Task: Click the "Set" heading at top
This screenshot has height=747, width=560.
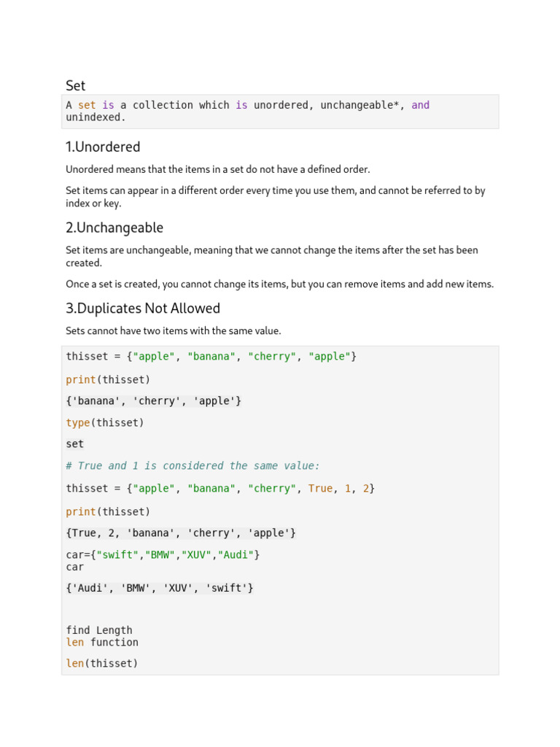Action: pos(75,86)
